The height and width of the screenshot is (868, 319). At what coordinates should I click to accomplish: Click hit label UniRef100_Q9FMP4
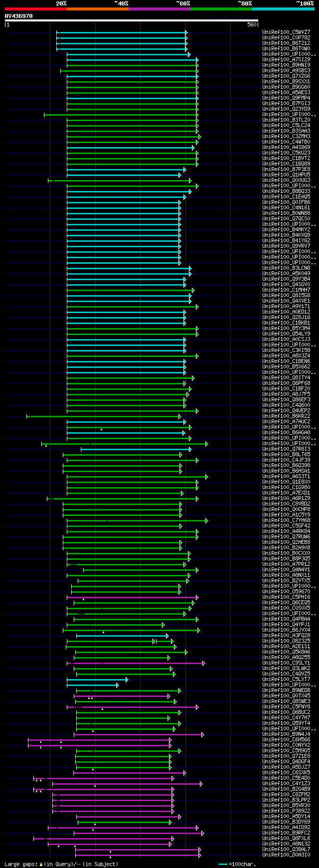pos(286,98)
